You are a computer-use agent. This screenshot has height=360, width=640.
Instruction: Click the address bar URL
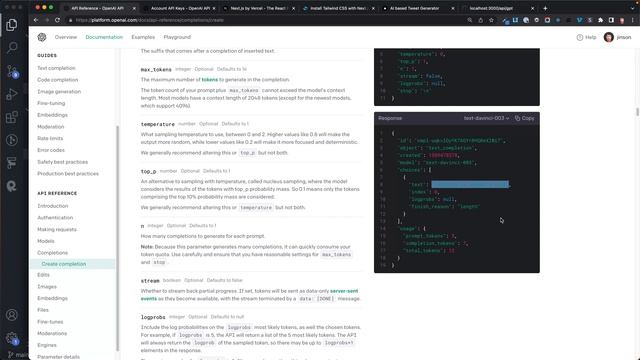149,20
